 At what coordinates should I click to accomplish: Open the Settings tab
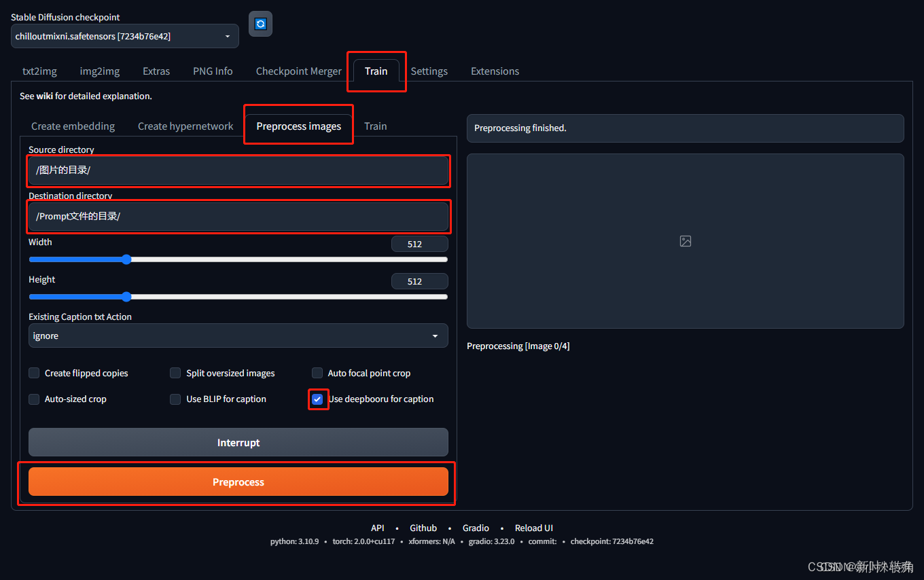(429, 71)
